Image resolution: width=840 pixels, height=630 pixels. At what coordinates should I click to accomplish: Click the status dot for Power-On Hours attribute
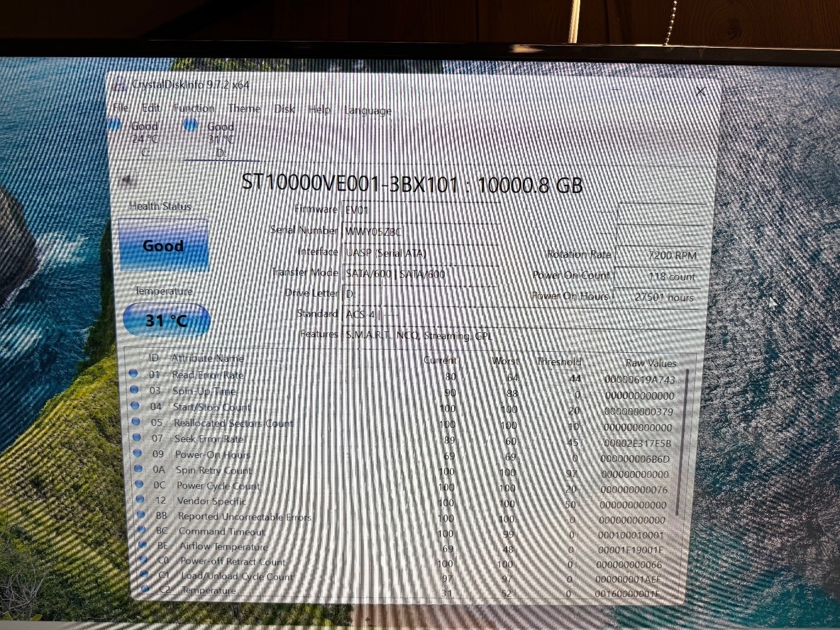tap(139, 453)
